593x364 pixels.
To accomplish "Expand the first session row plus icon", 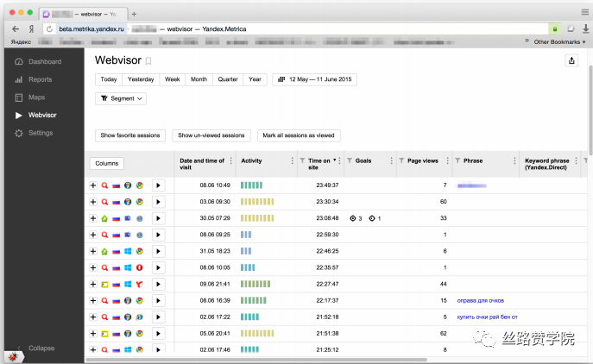I will click(93, 185).
